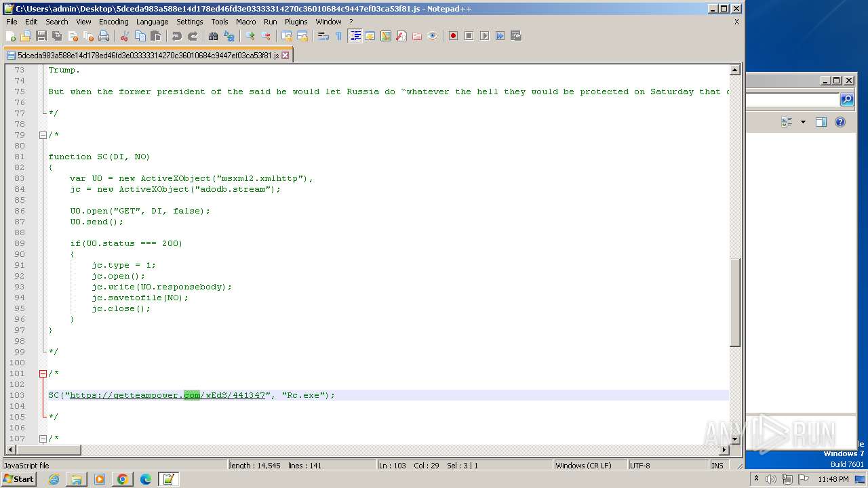Image resolution: width=868 pixels, height=488 pixels.
Task: Toggle synchronized vertical scrolling icon
Action: click(x=287, y=36)
